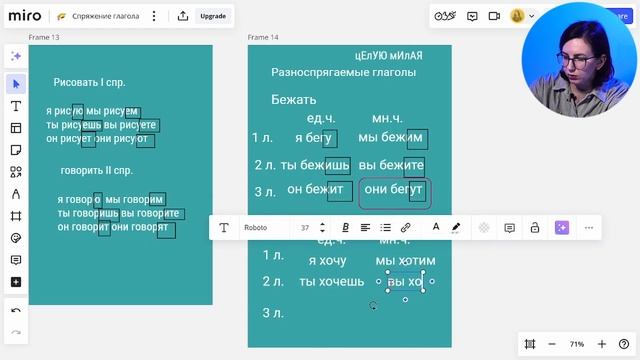Select the Comment tool in sidebar

click(16, 260)
